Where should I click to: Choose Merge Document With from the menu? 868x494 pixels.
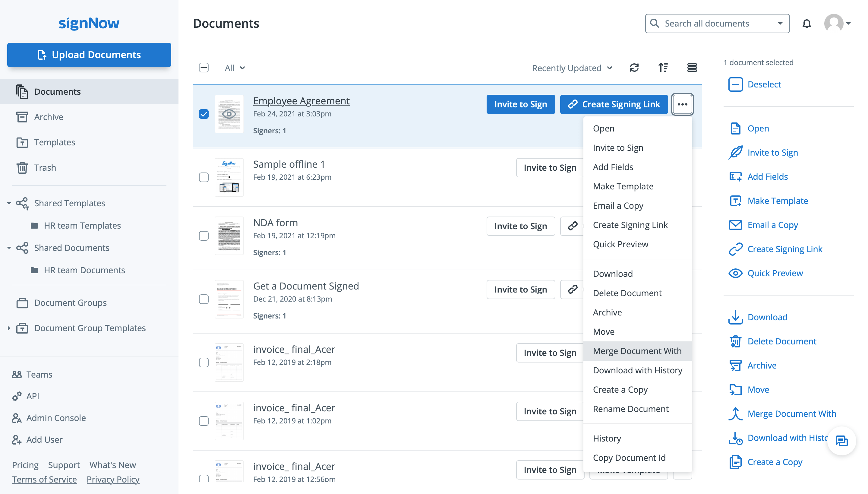coord(637,351)
